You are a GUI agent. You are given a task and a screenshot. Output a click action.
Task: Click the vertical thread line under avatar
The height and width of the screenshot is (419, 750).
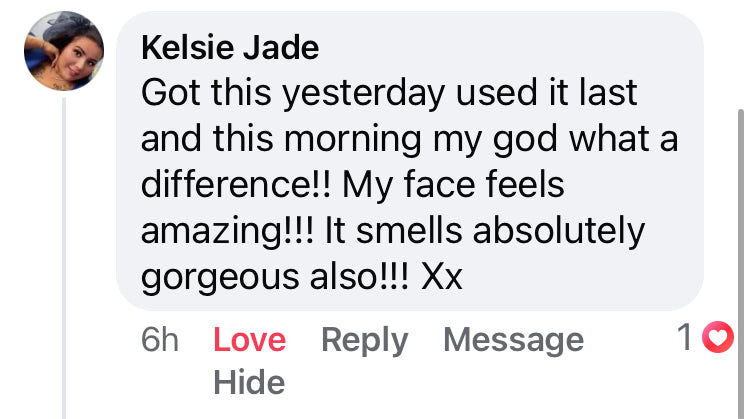65,250
